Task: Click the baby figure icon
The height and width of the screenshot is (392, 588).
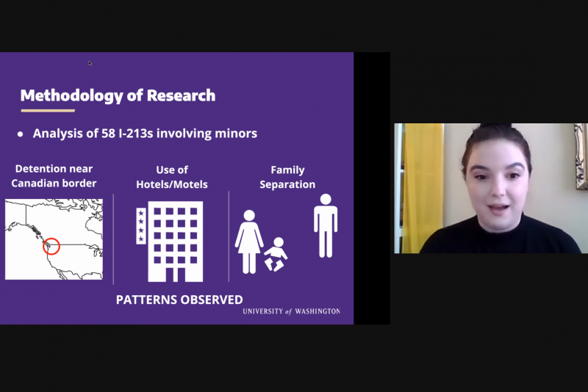Action: click(276, 254)
